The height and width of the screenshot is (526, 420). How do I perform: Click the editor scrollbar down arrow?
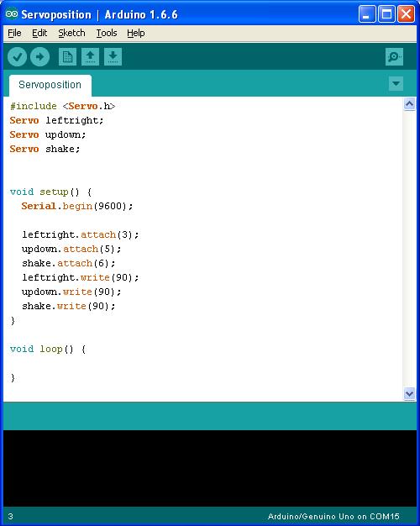409,393
